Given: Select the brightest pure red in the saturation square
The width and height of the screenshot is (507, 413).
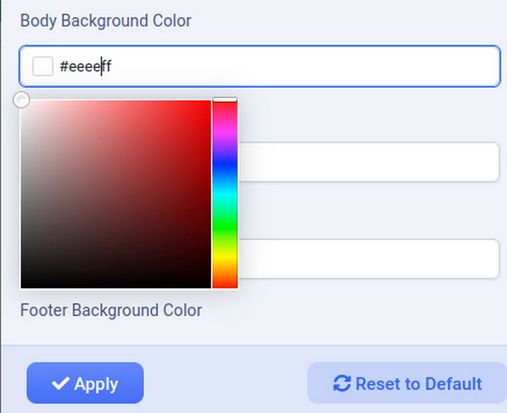Looking at the screenshot, I should pyautogui.click(x=209, y=102).
